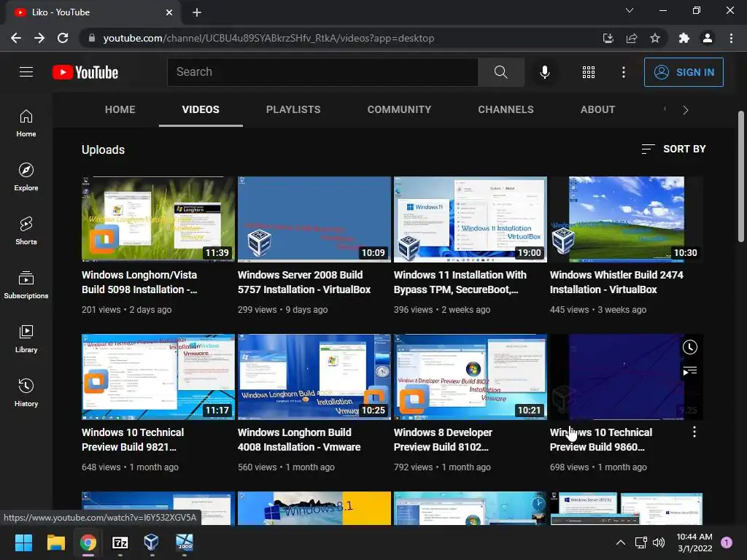
Task: Click browser back arrow
Action: point(16,38)
